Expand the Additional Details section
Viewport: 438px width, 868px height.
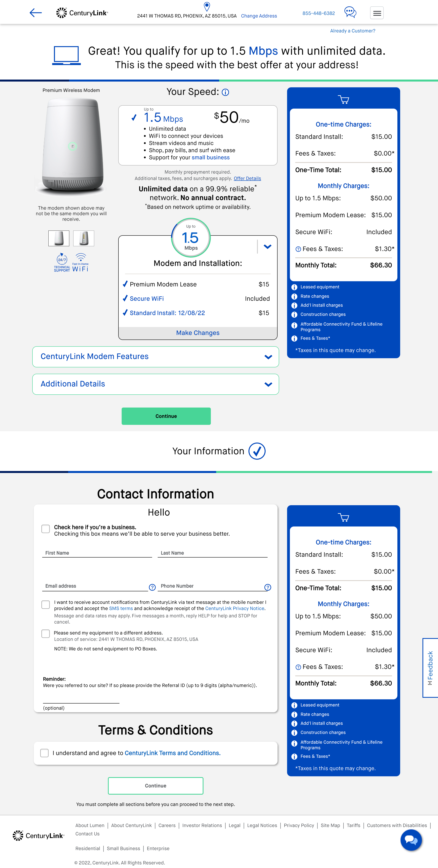(x=268, y=384)
